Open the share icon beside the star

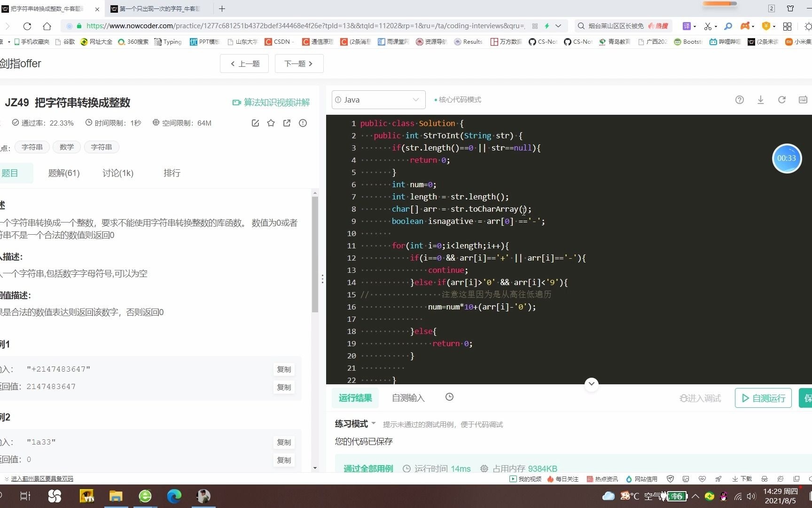coord(287,123)
